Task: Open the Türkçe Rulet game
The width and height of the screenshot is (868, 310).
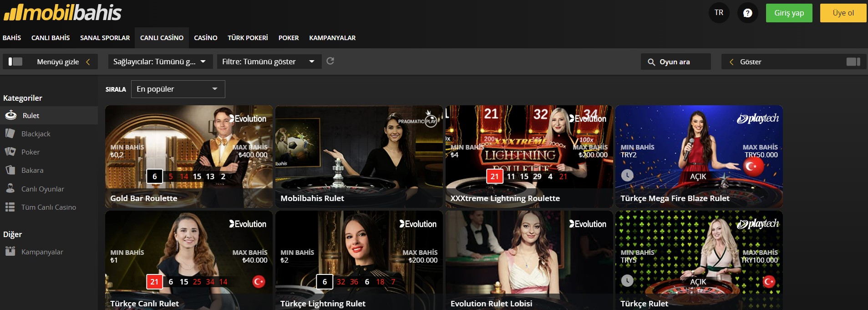Action: click(699, 260)
